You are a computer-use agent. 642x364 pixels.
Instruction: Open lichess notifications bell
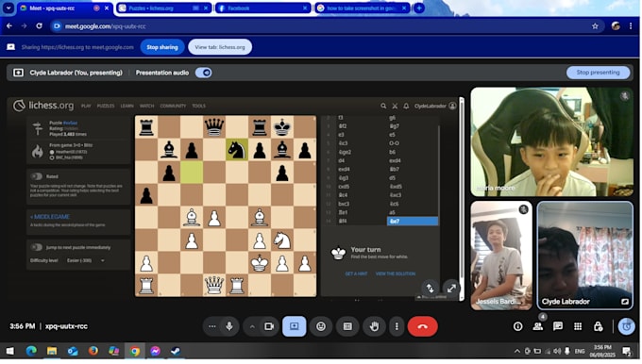(x=406, y=106)
